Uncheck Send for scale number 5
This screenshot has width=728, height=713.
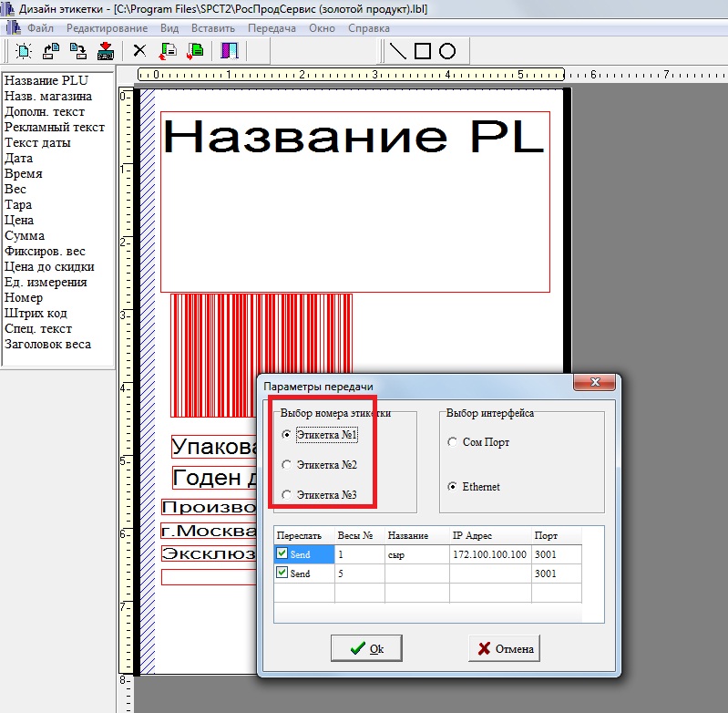282,573
